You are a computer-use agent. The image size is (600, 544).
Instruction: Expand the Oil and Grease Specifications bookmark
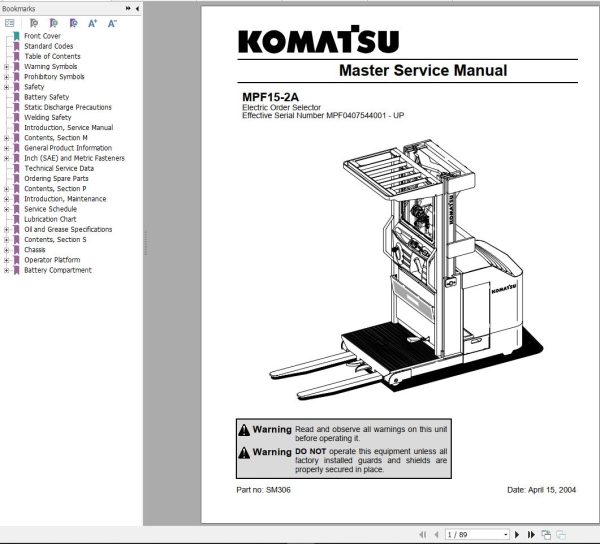point(6,230)
